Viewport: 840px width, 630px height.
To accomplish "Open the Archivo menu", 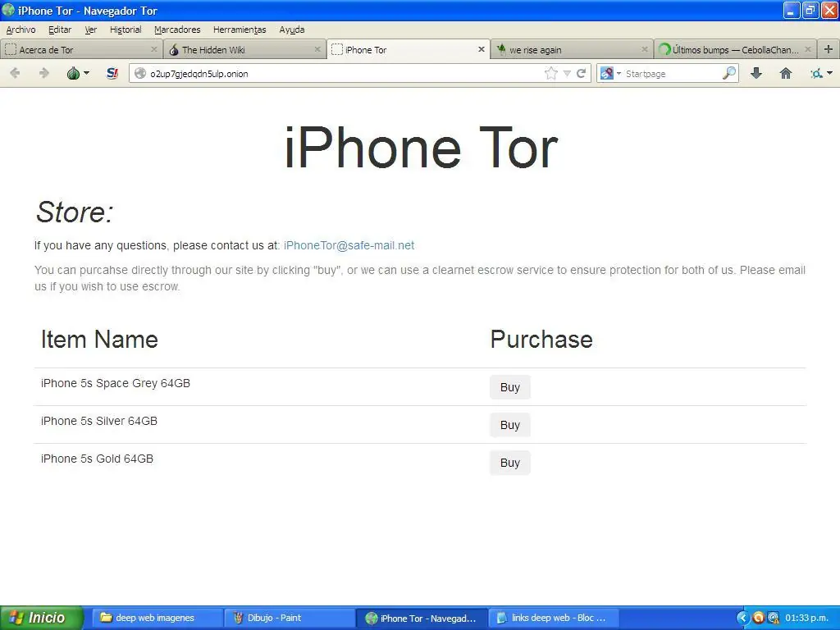I will (x=21, y=30).
